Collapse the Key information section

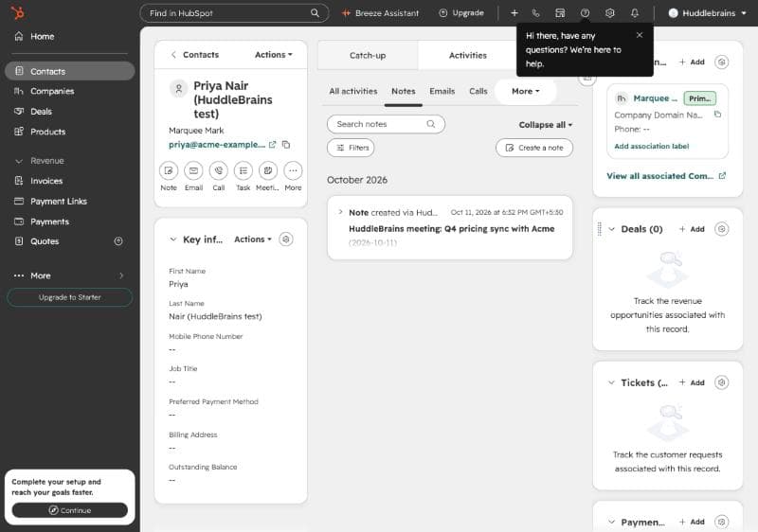pyautogui.click(x=173, y=239)
